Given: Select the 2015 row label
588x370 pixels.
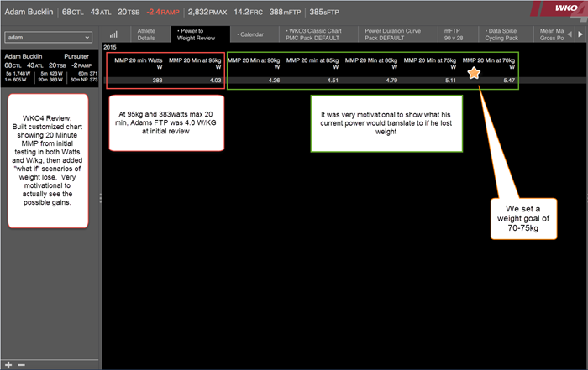Looking at the screenshot, I should (x=110, y=47).
